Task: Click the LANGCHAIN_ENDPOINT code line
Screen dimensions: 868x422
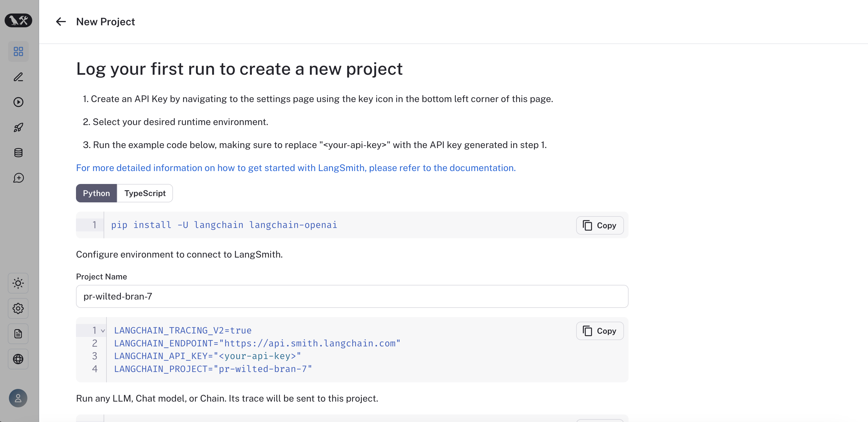Action: coord(257,343)
